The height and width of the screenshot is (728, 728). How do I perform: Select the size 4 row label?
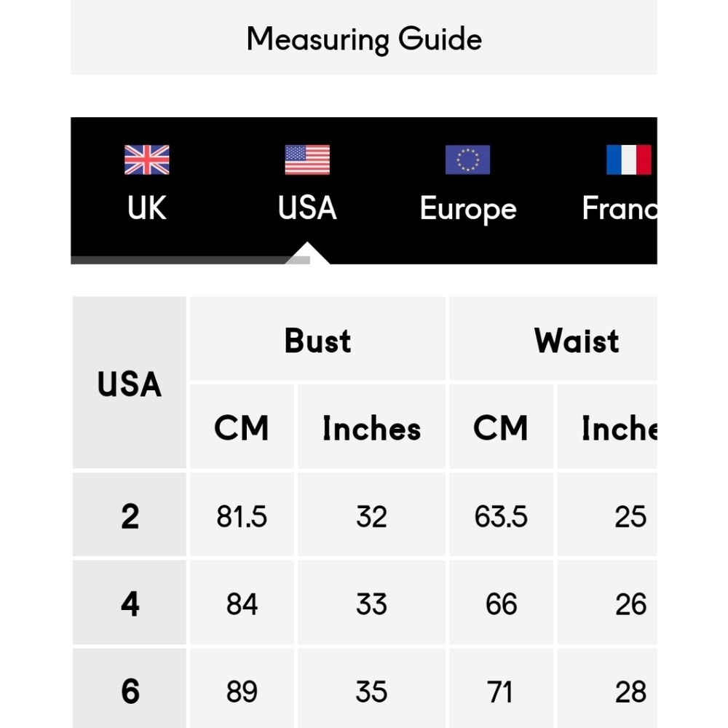coord(130,602)
